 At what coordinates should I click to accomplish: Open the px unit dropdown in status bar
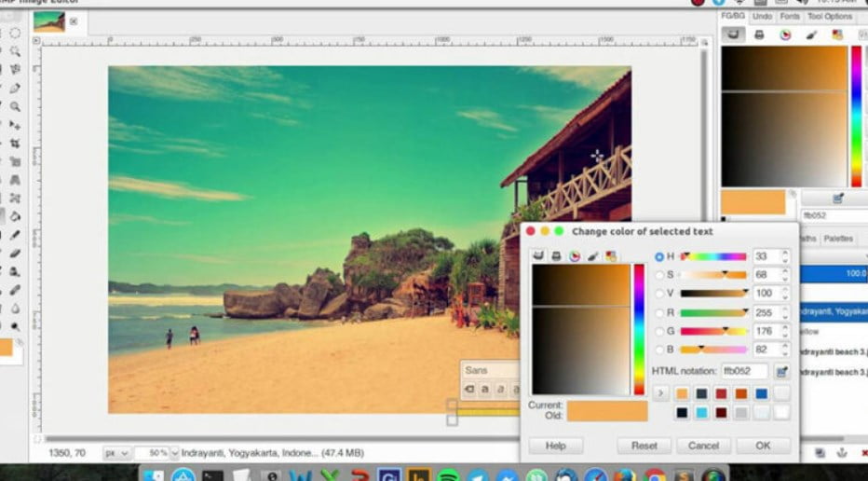[x=116, y=453]
